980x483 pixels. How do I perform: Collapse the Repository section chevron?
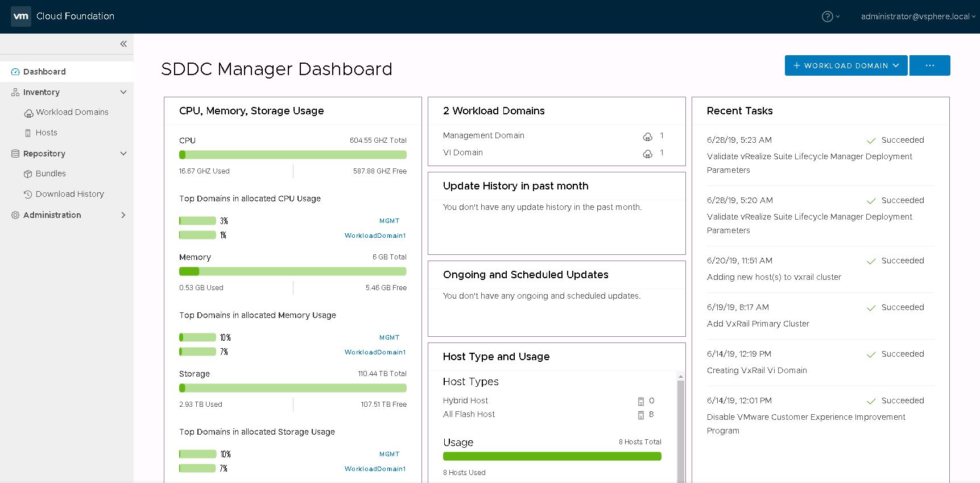(123, 154)
